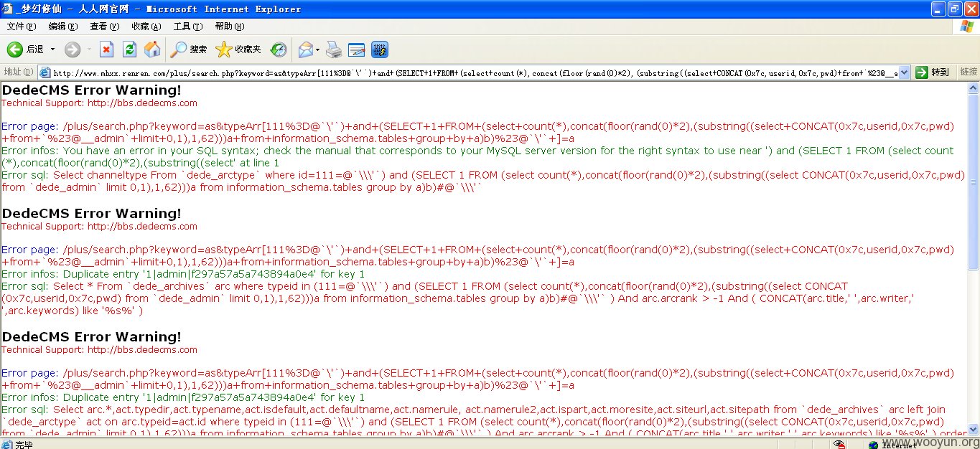980x449 pixels.
Task: Click second 'DedeCMS Error Warning!' heading
Action: tap(91, 213)
